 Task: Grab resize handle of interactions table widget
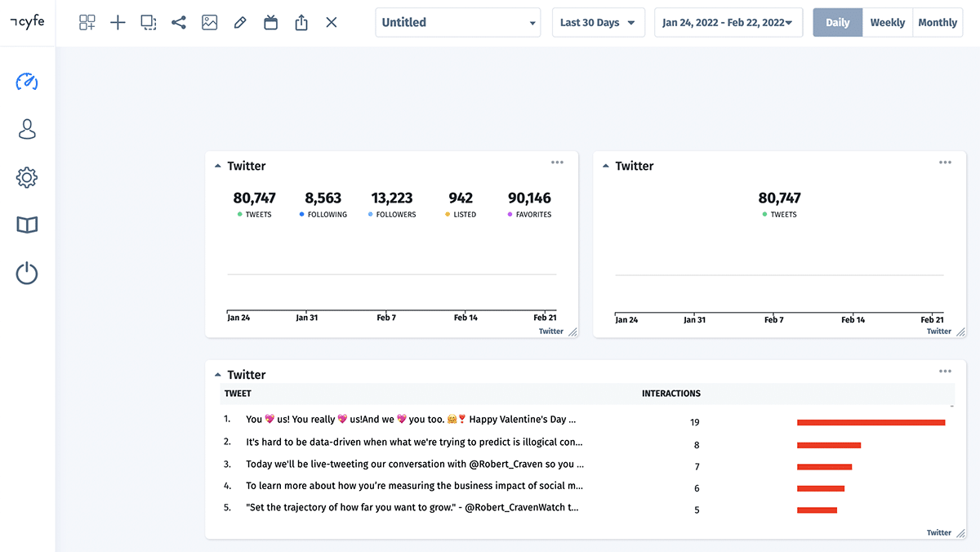(x=960, y=533)
